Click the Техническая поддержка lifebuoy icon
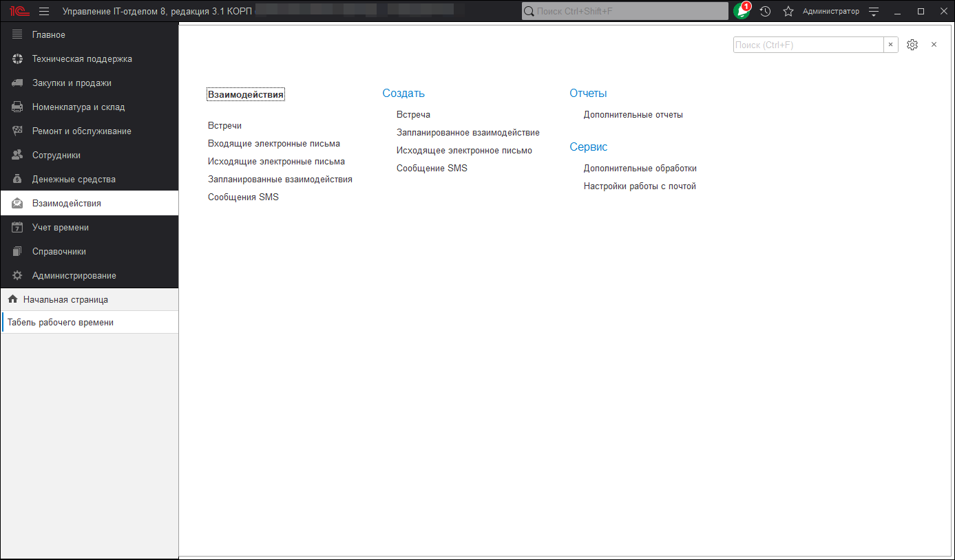Viewport: 955px width, 560px height. (x=18, y=59)
